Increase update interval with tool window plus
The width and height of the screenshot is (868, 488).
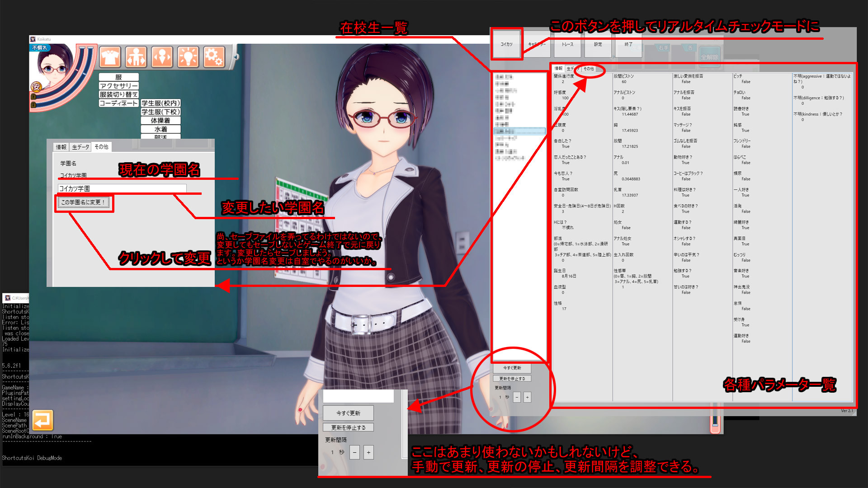click(527, 397)
